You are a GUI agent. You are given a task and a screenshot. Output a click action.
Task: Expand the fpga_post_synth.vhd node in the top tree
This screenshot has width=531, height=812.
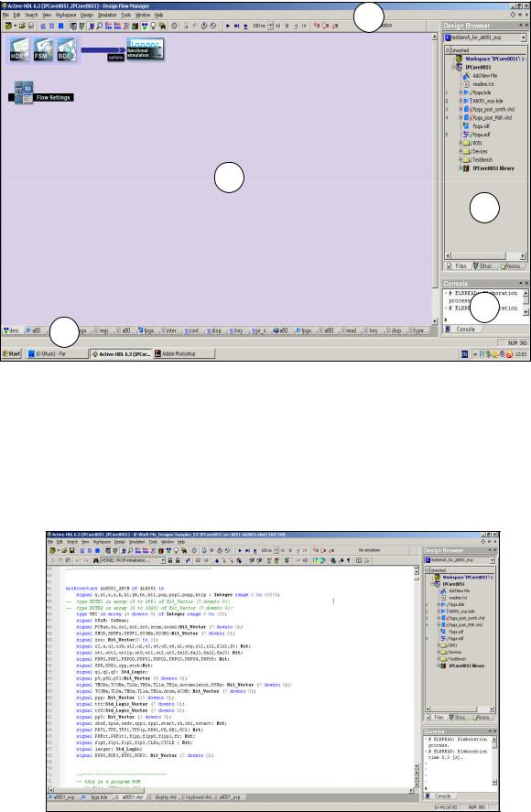(460, 109)
